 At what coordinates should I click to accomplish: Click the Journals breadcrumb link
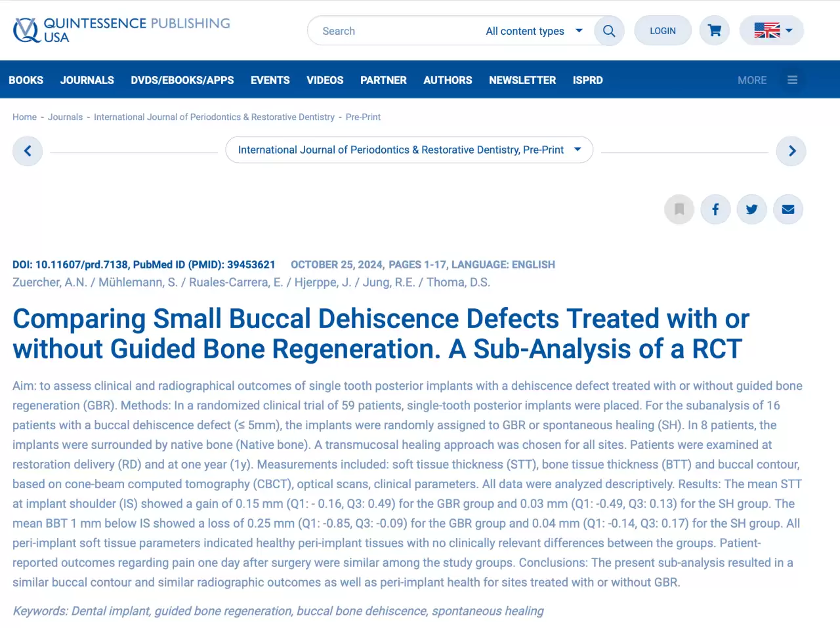point(65,117)
